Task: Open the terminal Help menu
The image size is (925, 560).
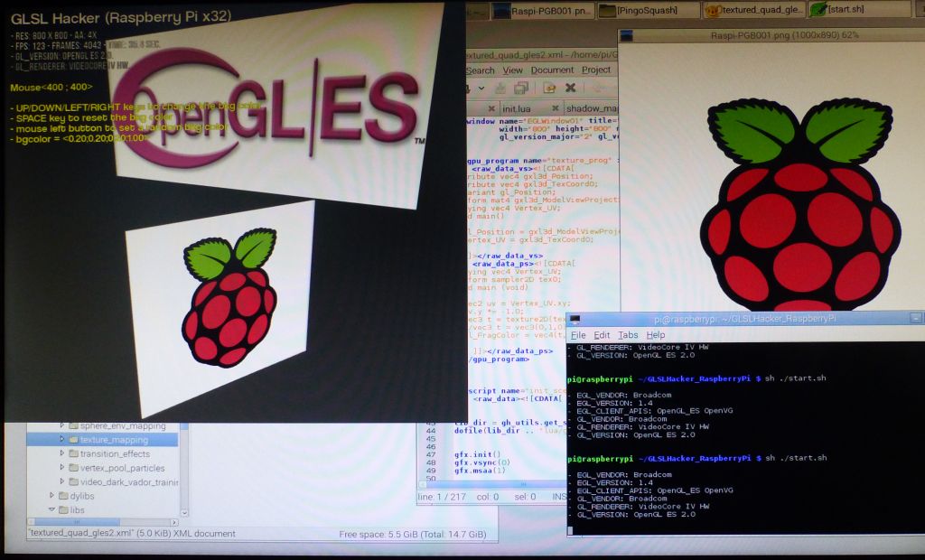Action: tap(656, 334)
